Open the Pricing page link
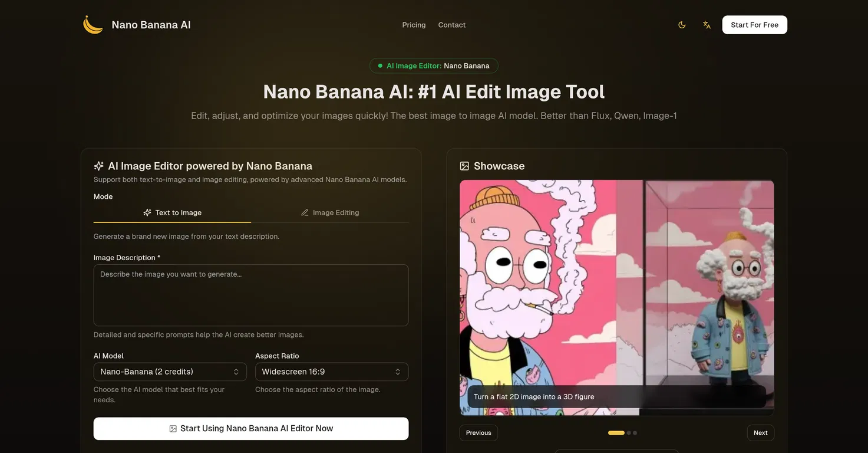This screenshot has width=868, height=453. pos(414,25)
